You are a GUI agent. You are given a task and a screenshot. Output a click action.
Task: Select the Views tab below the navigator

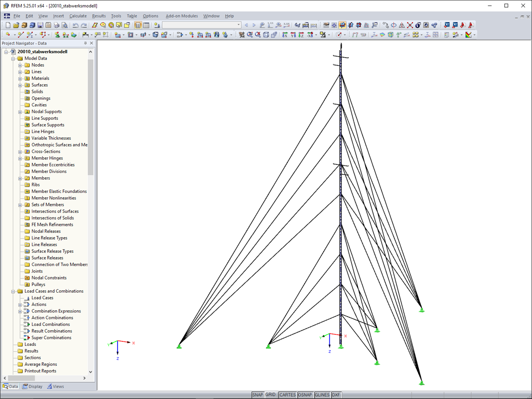(x=55, y=386)
